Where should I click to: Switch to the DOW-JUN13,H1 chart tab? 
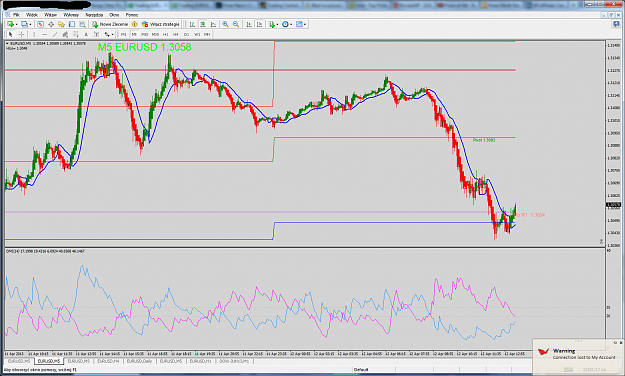pos(234,361)
